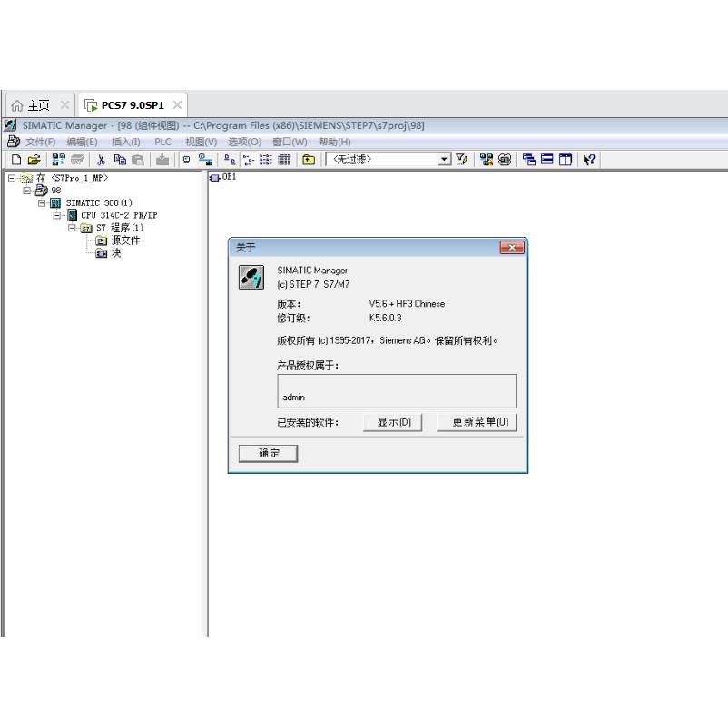The image size is (728, 728).
Task: Collapse the 98 project node
Action: 26,191
